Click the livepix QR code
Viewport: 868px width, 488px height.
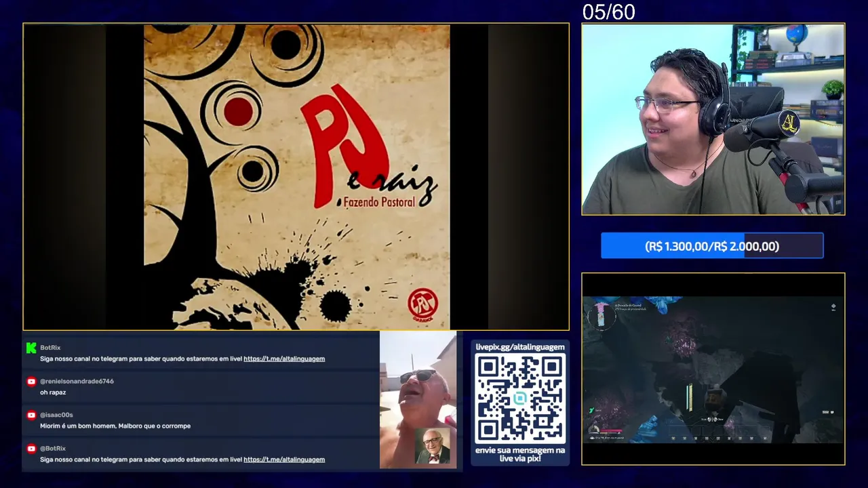click(520, 398)
